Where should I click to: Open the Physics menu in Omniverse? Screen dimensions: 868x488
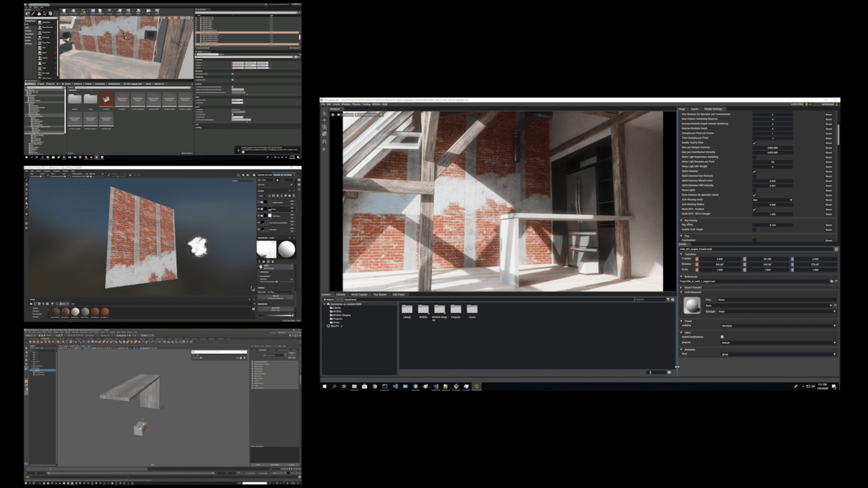pos(355,104)
